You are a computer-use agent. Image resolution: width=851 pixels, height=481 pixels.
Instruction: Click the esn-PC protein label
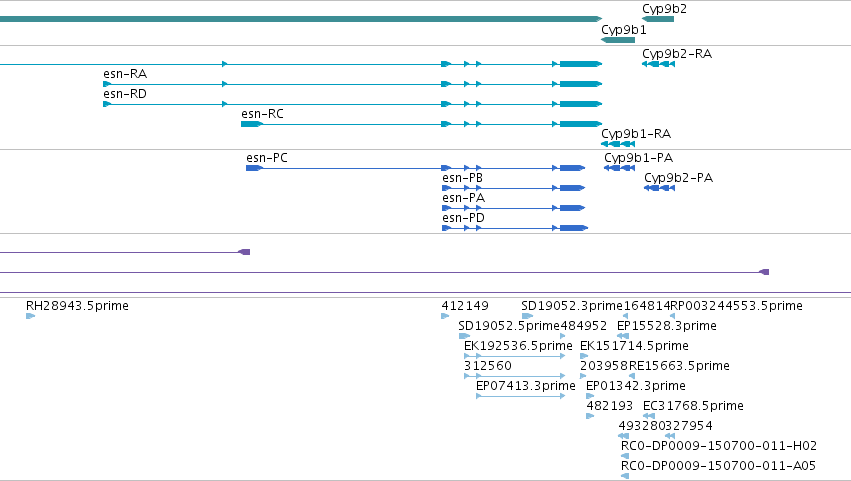pos(266,158)
